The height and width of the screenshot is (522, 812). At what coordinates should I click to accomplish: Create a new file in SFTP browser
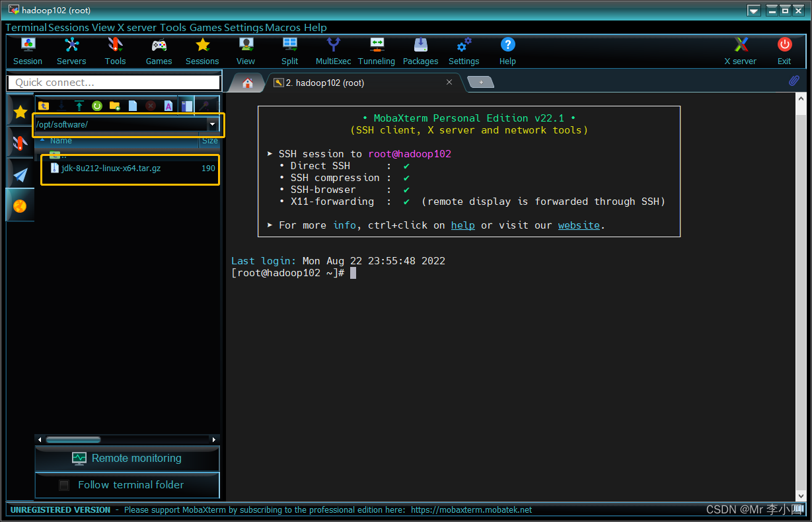pyautogui.click(x=133, y=106)
